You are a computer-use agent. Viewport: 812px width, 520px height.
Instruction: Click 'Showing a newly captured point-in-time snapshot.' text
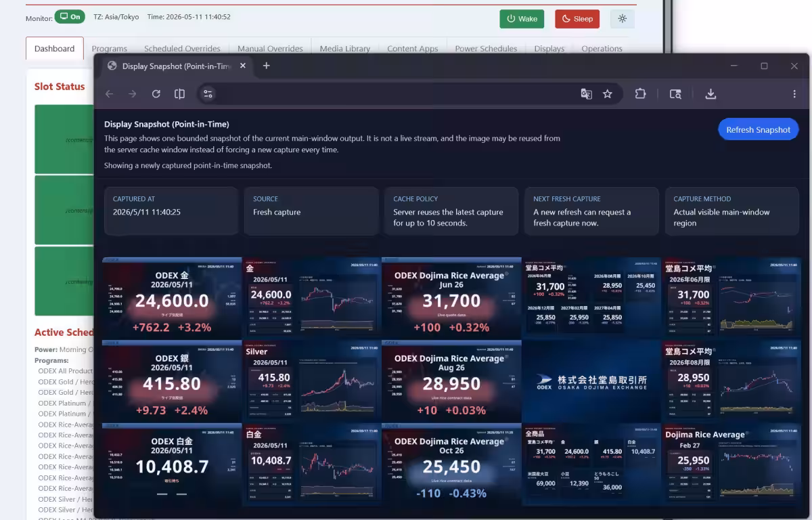click(188, 165)
